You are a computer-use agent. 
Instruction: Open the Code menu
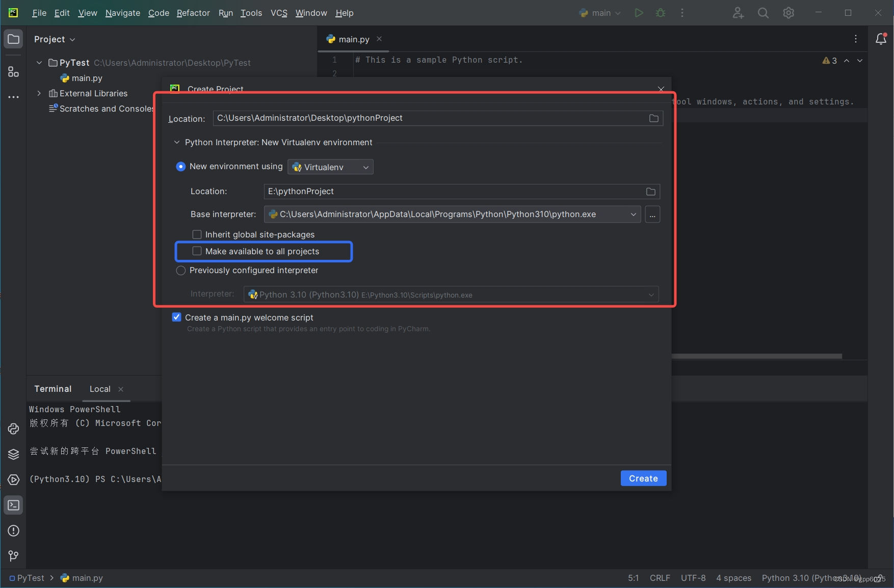click(159, 13)
